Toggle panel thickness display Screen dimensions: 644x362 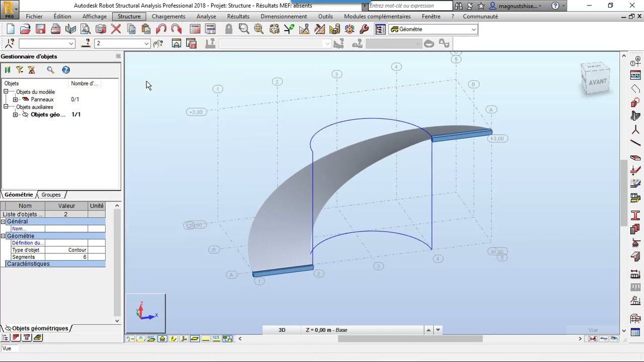195,338
